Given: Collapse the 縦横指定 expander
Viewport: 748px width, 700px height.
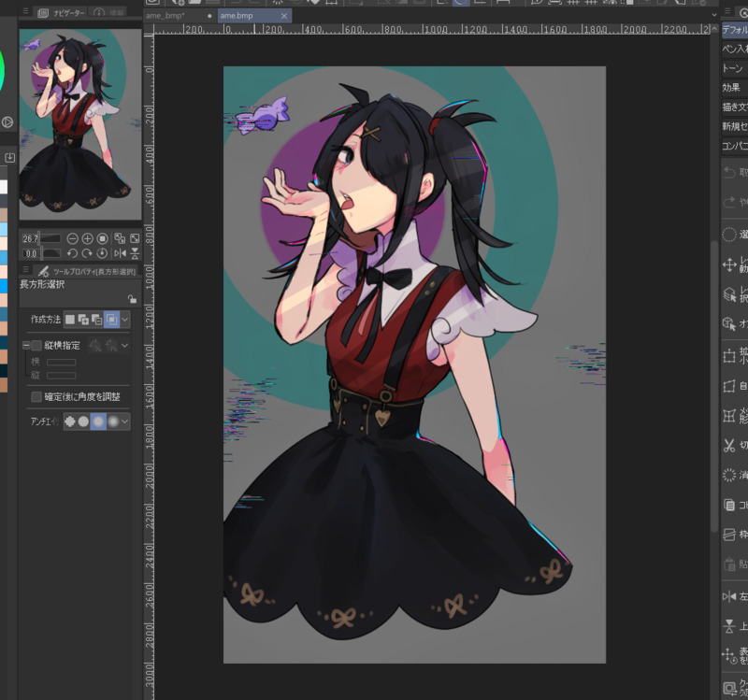Looking at the screenshot, I should tap(26, 345).
